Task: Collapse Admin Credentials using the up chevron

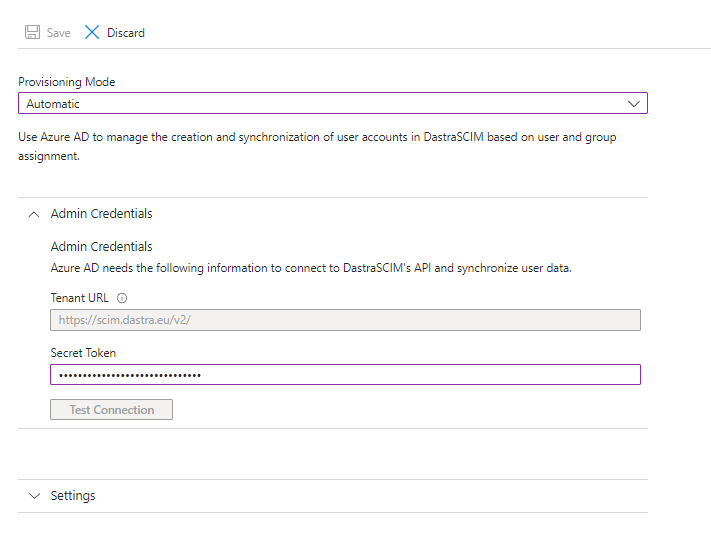Action: pyautogui.click(x=34, y=214)
